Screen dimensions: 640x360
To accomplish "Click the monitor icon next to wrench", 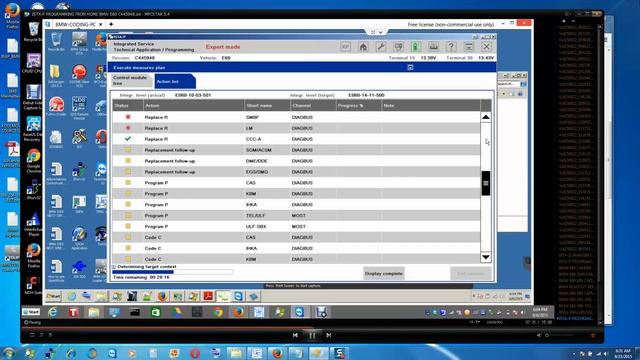I will pyautogui.click(x=398, y=47).
